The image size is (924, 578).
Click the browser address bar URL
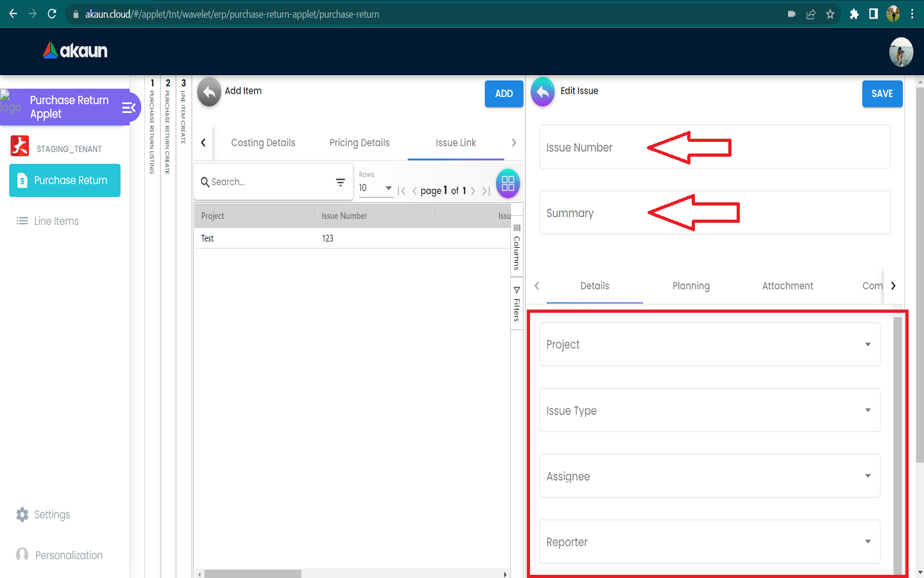(232, 14)
